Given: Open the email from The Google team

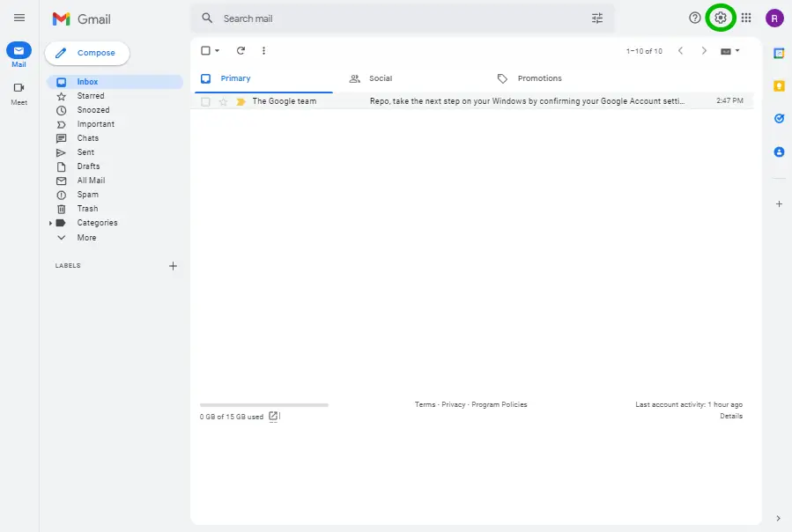Looking at the screenshot, I should 474,101.
